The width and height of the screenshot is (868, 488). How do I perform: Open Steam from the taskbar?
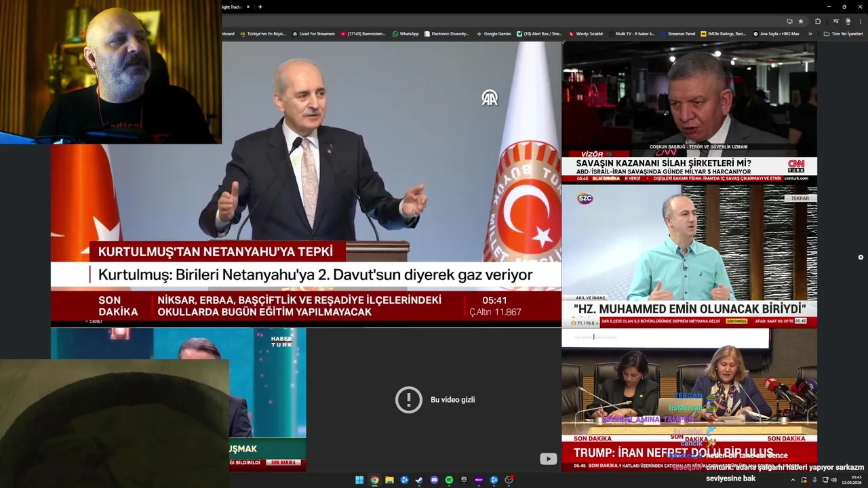tap(419, 480)
